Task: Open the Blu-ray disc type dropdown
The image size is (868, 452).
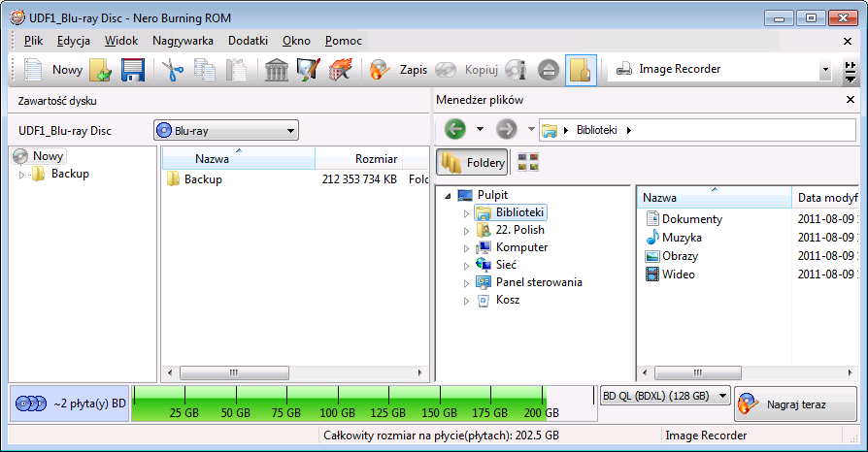Action: coord(226,131)
